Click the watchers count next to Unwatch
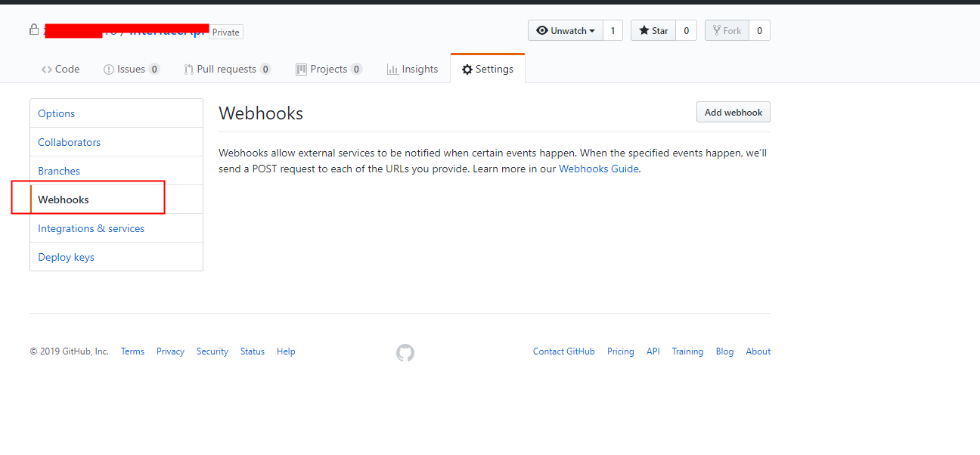 click(612, 30)
